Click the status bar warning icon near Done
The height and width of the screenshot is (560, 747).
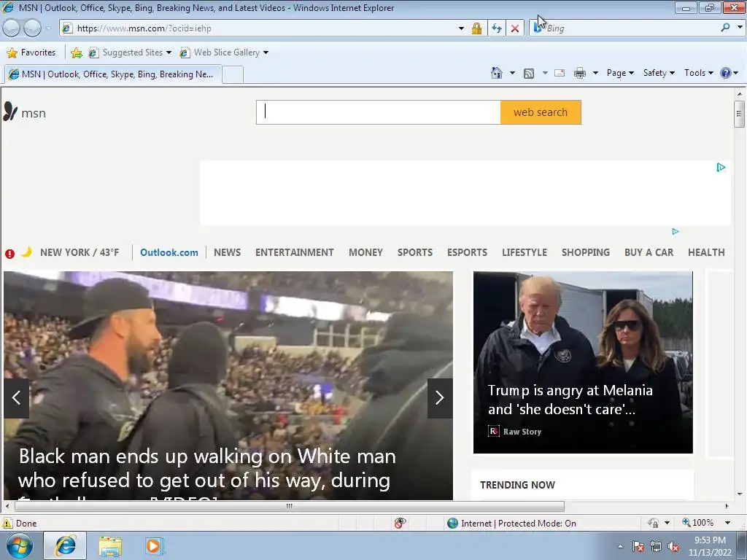(x=7, y=524)
